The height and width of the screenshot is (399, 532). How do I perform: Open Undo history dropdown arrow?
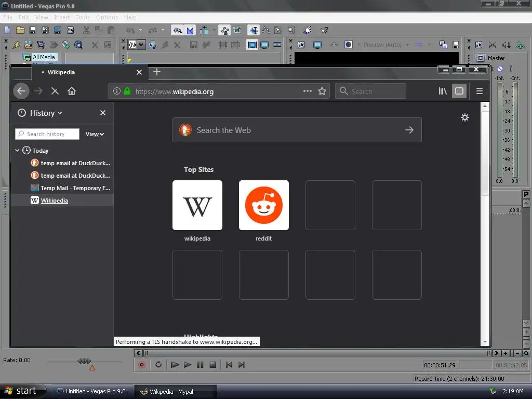[140, 30]
